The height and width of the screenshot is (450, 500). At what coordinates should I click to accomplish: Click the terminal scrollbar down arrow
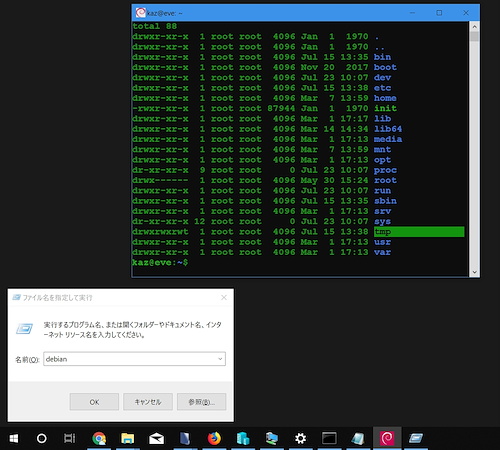click(474, 272)
